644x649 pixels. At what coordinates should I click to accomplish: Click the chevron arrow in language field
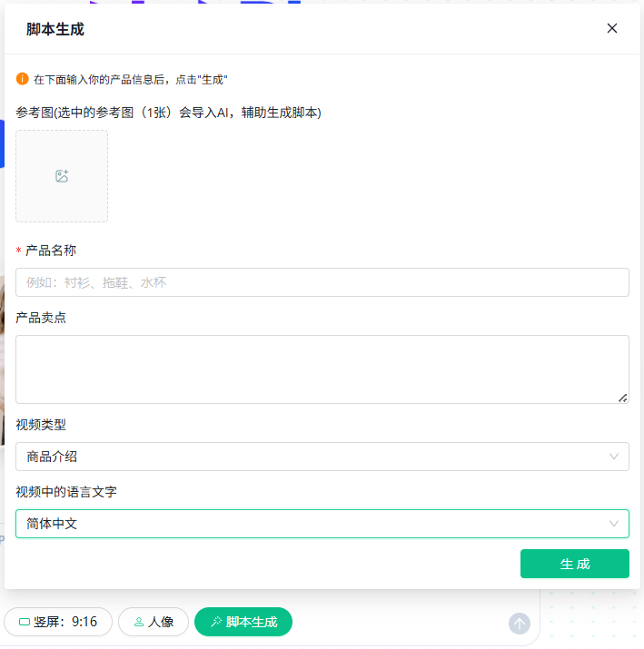pyautogui.click(x=614, y=524)
